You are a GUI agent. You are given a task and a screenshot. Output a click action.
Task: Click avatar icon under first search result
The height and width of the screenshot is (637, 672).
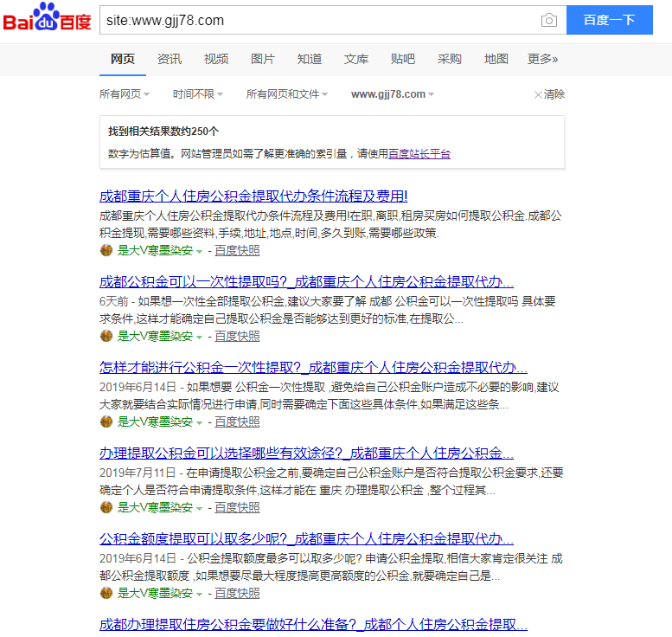tap(106, 251)
